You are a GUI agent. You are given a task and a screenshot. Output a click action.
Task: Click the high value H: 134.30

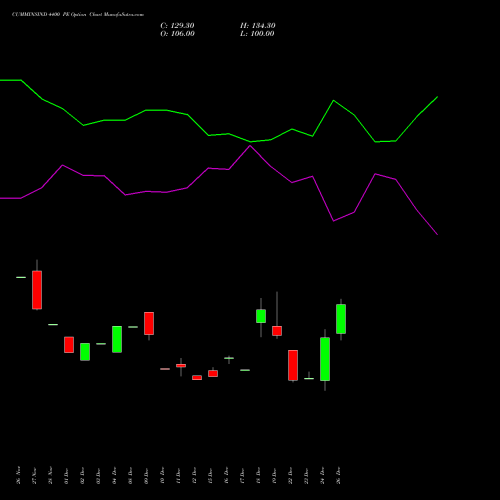coord(258,26)
